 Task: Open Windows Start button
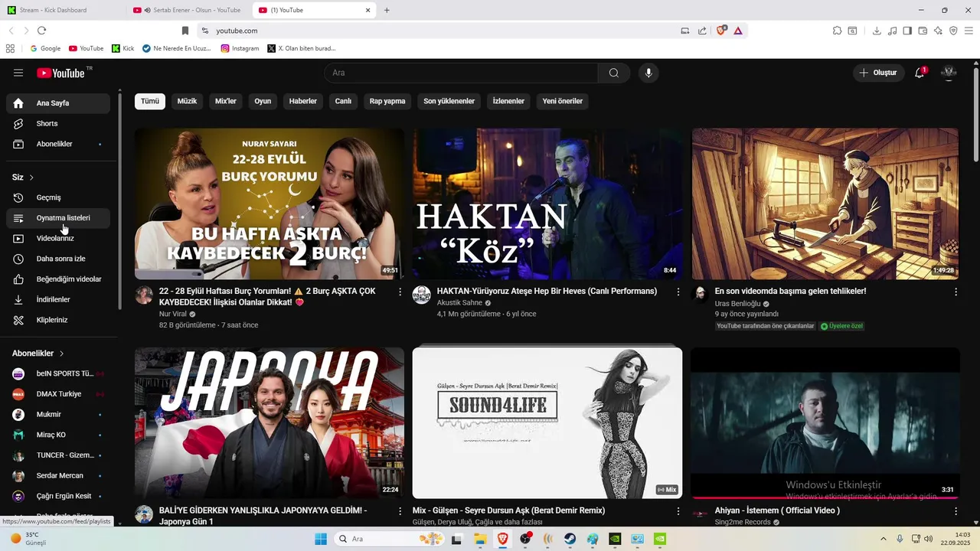click(x=321, y=539)
